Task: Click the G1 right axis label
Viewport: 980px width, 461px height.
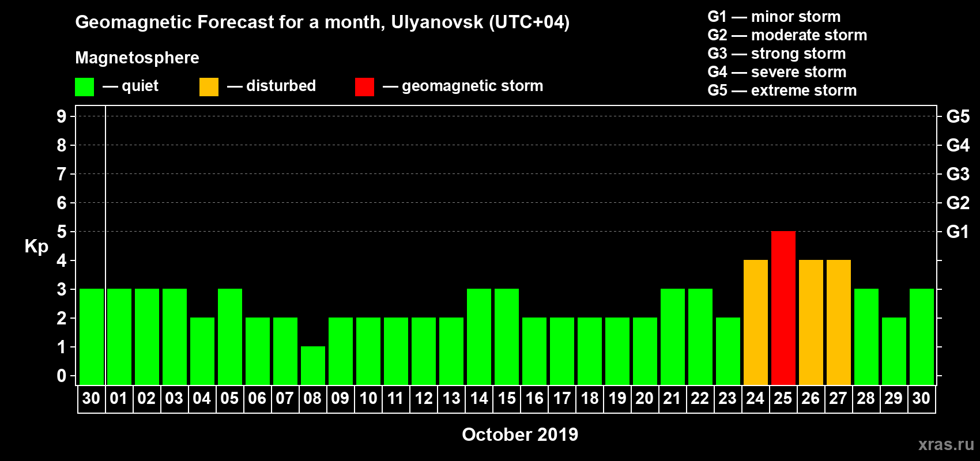Action: pos(958,232)
